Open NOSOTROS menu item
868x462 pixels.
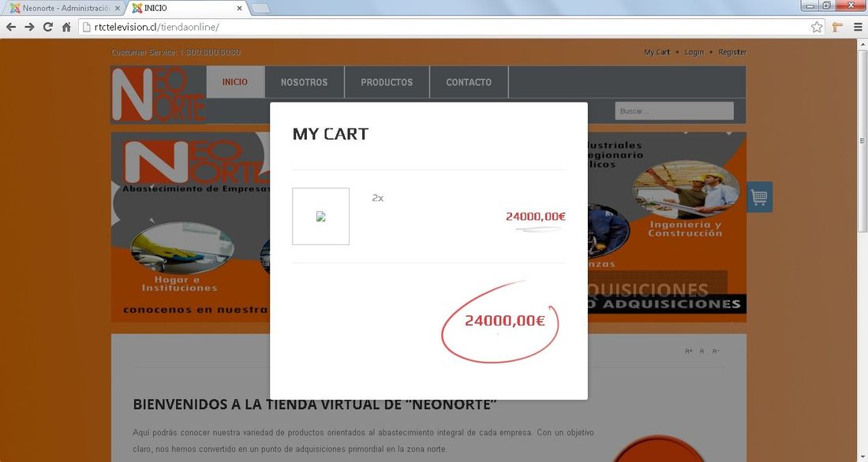point(304,82)
